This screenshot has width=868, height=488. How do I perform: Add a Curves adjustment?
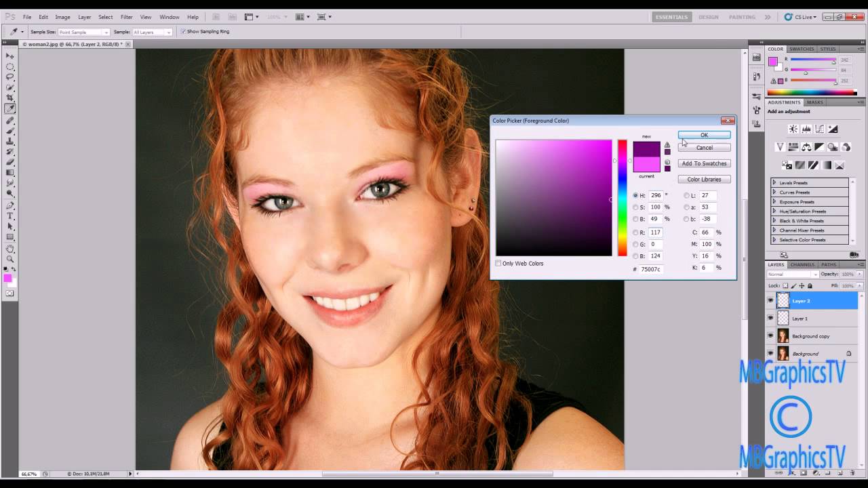820,129
